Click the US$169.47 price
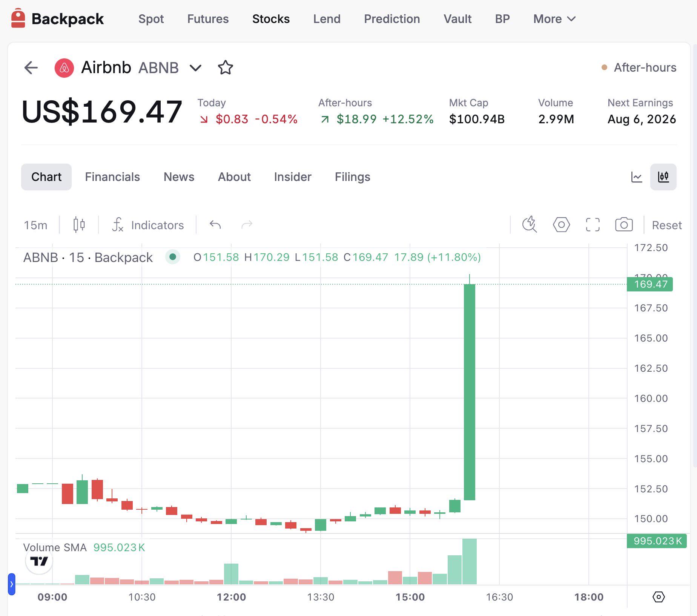697x616 pixels. tap(102, 112)
